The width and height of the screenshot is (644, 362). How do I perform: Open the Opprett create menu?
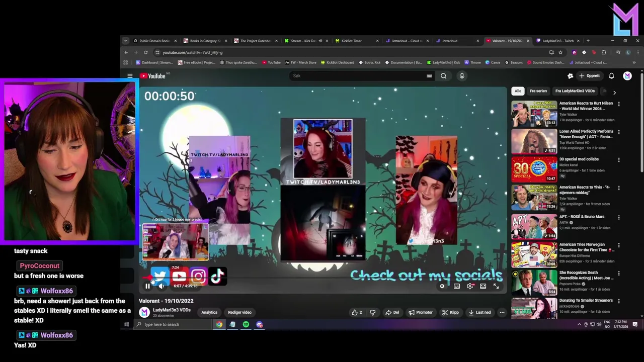pyautogui.click(x=590, y=76)
